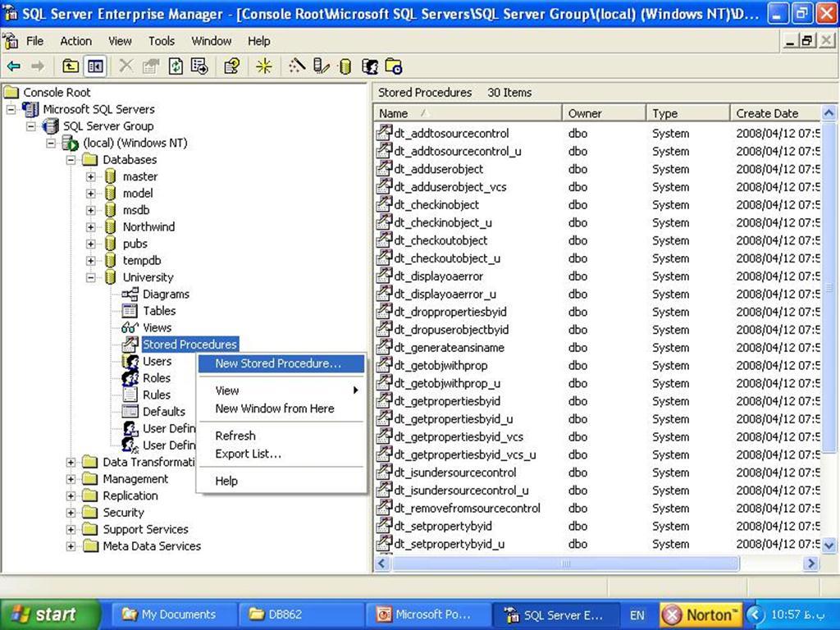The image size is (840, 630).
Task: Click the yellow star New toolbar icon
Action: click(x=263, y=66)
